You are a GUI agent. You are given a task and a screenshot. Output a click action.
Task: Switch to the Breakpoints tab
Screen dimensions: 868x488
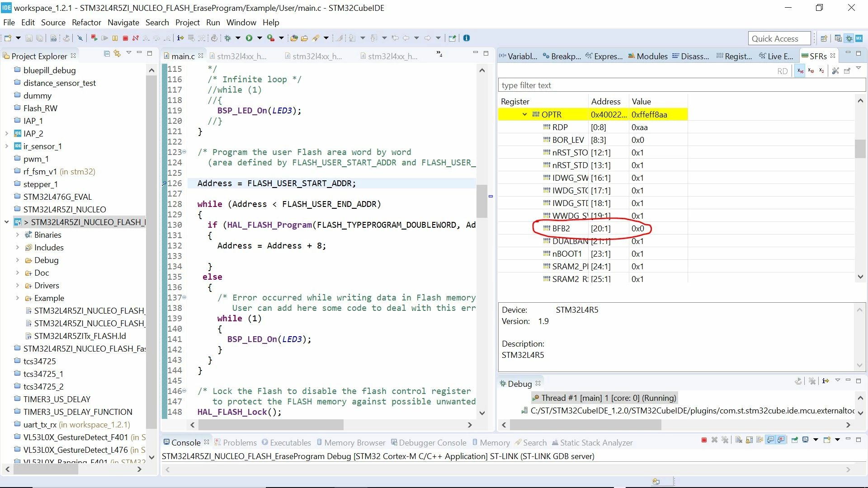[562, 56]
